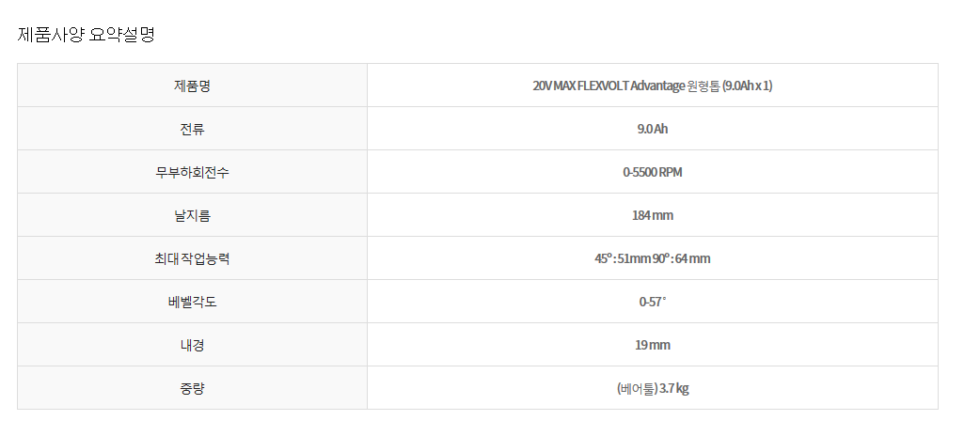Click the 19 mm value cell
980x436 pixels.
(652, 345)
